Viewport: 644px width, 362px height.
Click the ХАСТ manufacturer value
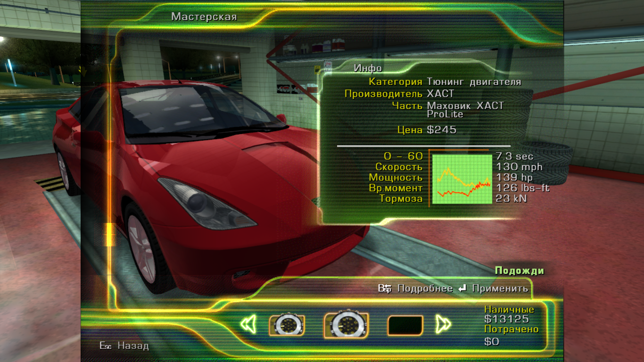coord(440,94)
